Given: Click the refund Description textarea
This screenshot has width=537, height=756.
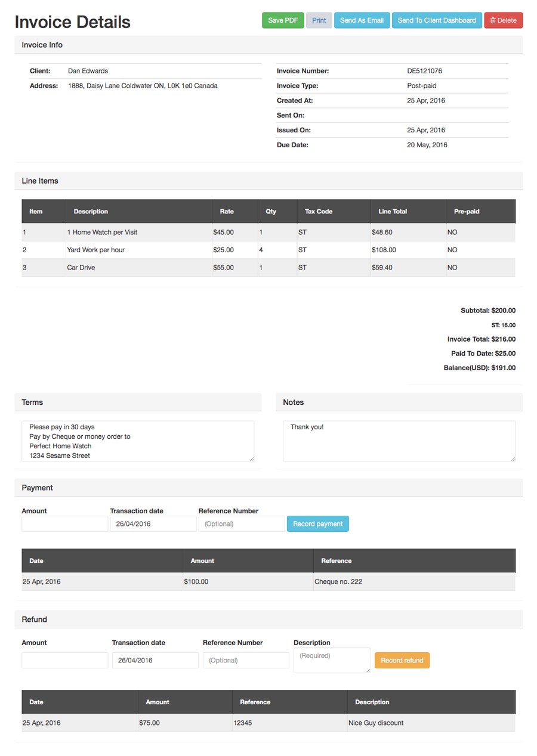Looking at the screenshot, I should pos(332,661).
